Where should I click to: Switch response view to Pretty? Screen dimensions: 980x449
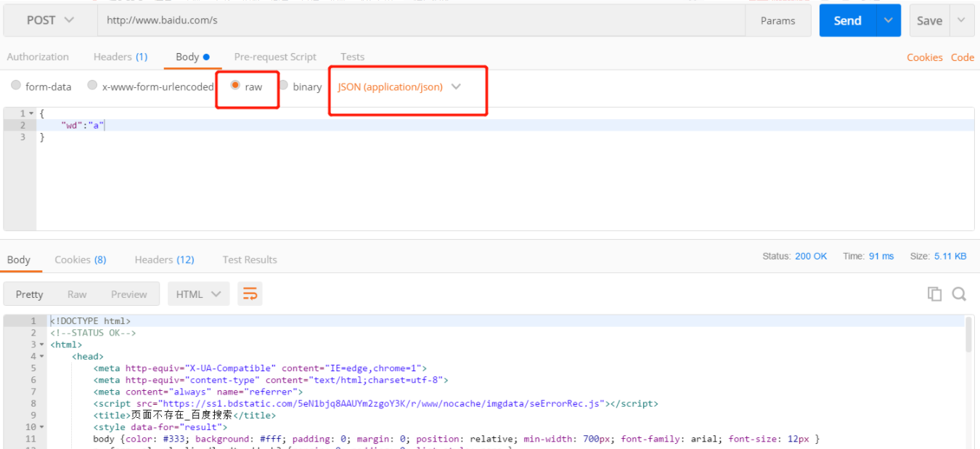[x=29, y=294]
